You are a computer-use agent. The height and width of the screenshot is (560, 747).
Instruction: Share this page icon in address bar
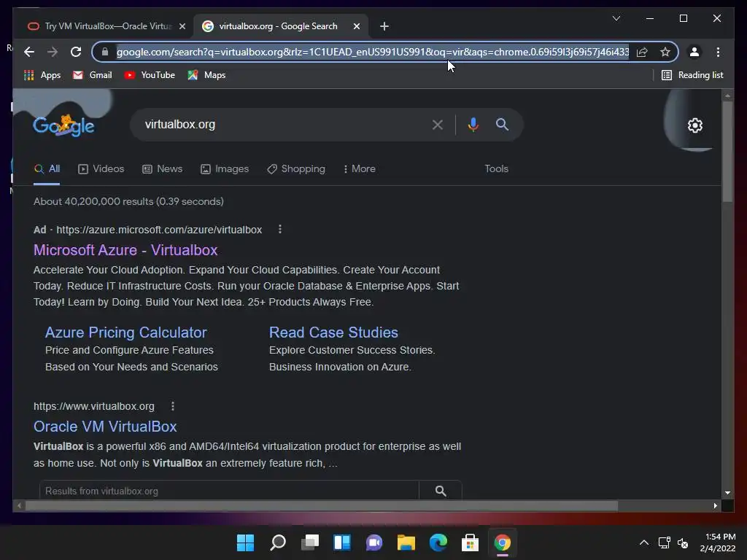click(642, 52)
